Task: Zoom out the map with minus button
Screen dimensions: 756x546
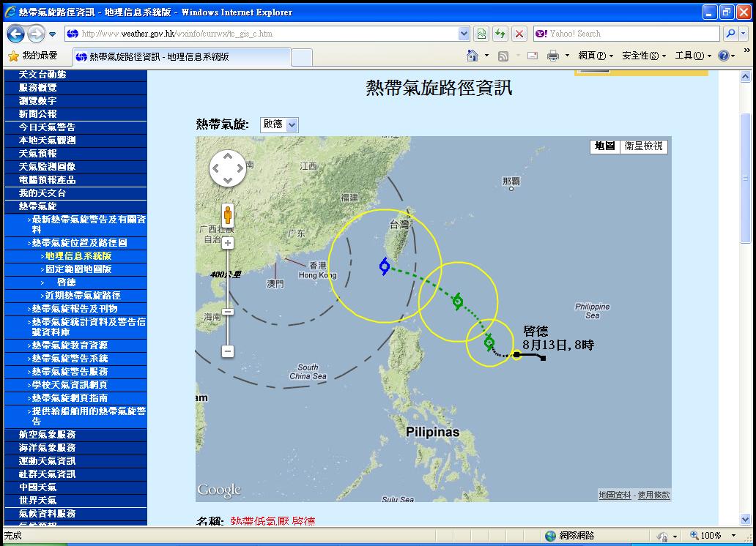Action: [228, 351]
